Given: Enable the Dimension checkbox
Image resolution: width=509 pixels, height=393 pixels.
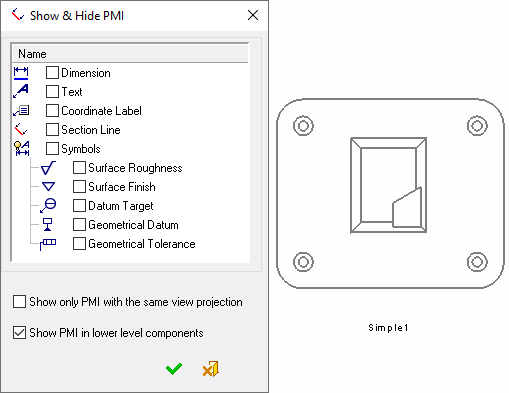Looking at the screenshot, I should 52,73.
